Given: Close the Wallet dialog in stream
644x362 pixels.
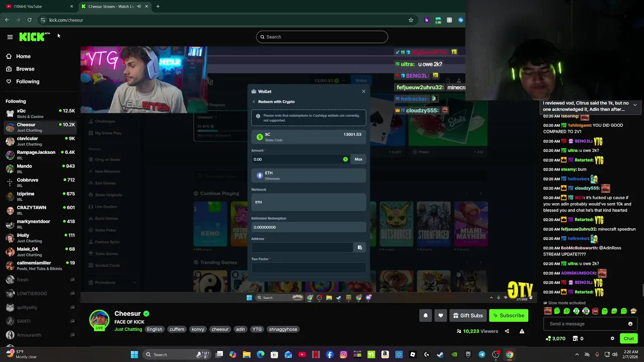Looking at the screenshot, I should (x=364, y=92).
